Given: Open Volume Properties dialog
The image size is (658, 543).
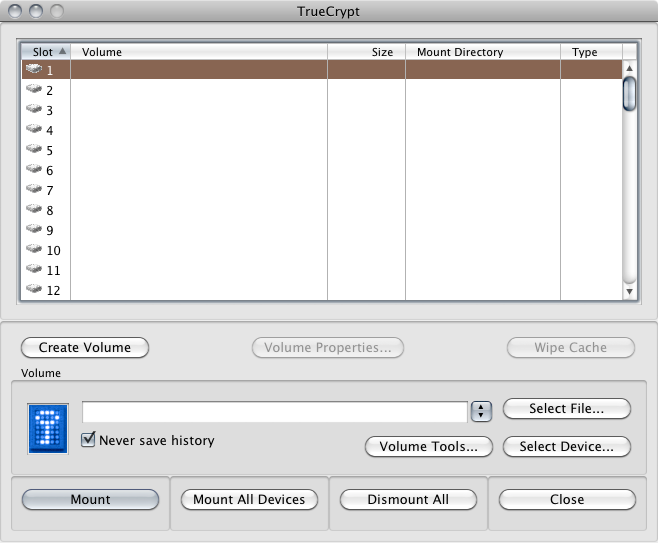Looking at the screenshot, I should pos(328,347).
